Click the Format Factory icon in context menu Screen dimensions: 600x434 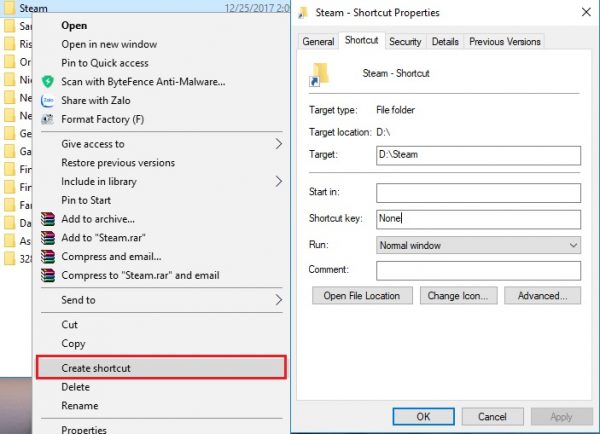(x=47, y=119)
